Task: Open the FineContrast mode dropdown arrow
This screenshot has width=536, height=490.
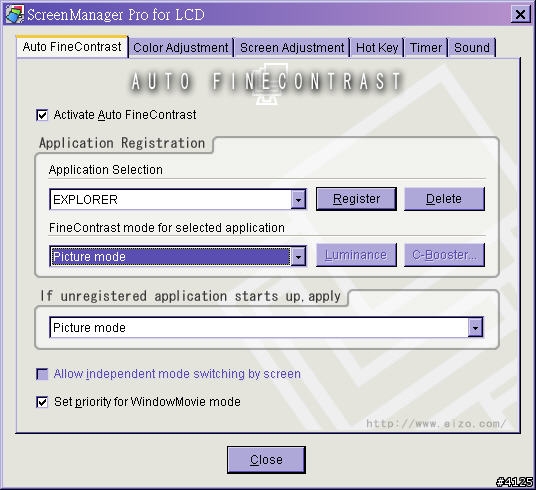Action: tap(298, 256)
